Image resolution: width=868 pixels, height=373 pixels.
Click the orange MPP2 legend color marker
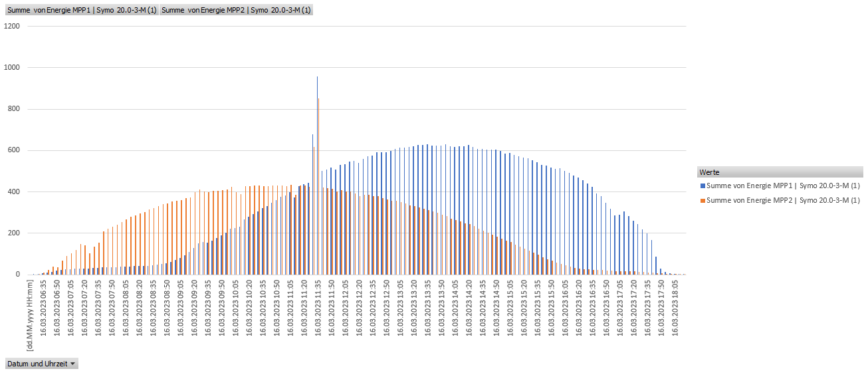[x=701, y=200]
